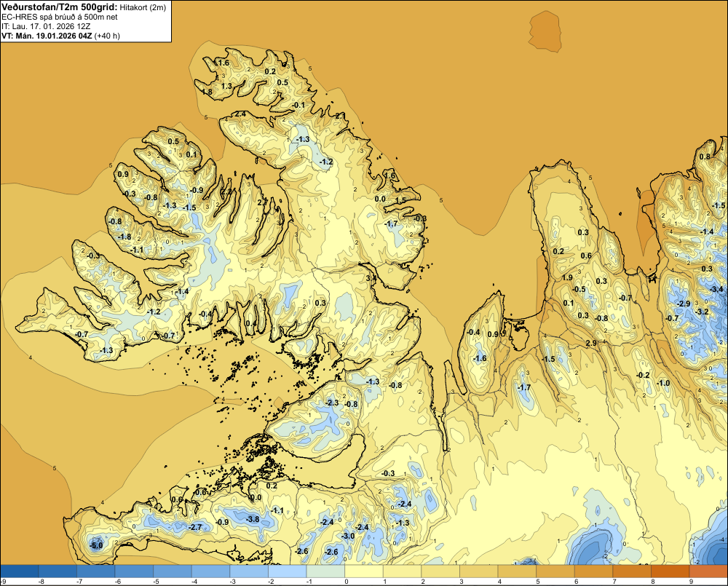Click the '0' legend scale label
728x586 pixels.
(x=347, y=582)
